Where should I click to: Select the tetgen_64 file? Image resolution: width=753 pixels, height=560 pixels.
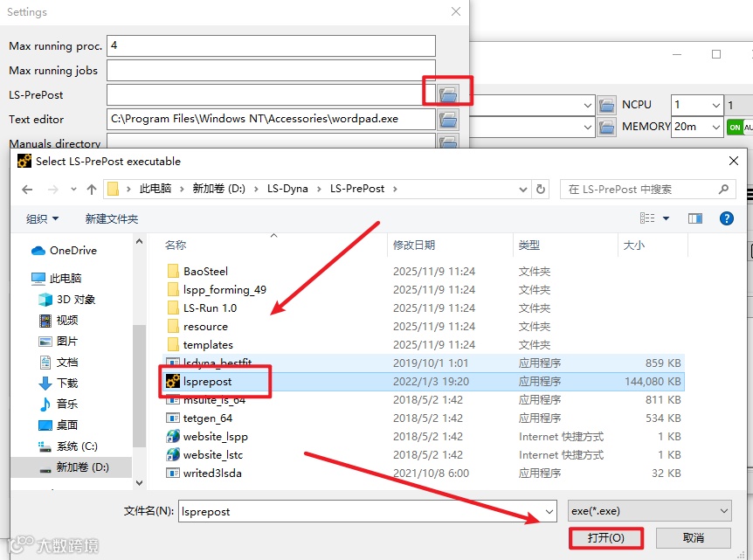(x=207, y=418)
